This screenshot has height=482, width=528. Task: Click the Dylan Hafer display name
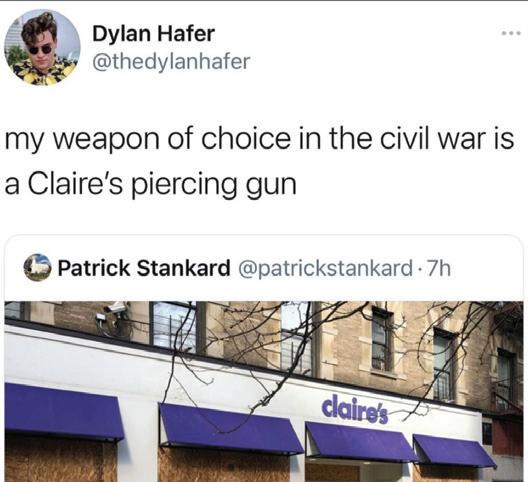coord(154,34)
